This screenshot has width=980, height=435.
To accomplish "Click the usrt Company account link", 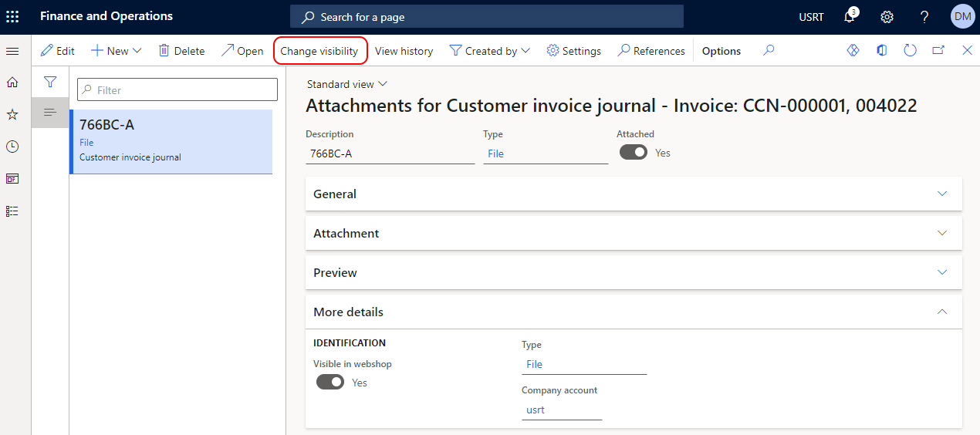I will 536,410.
